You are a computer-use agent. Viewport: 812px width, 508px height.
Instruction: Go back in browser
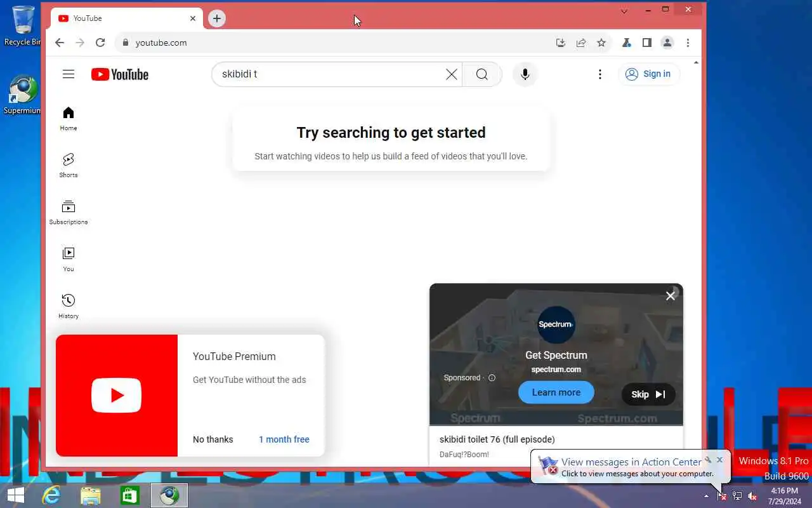(60, 43)
